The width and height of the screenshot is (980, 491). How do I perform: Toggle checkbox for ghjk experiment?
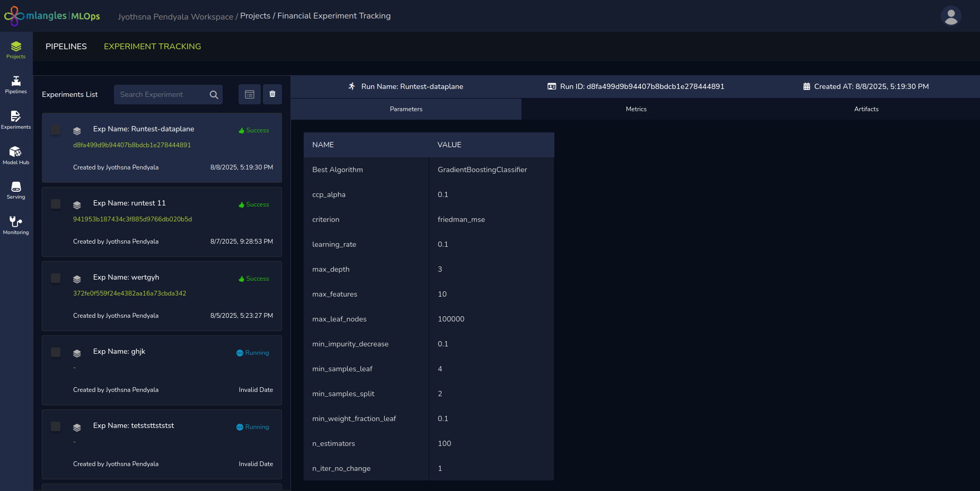click(x=56, y=352)
